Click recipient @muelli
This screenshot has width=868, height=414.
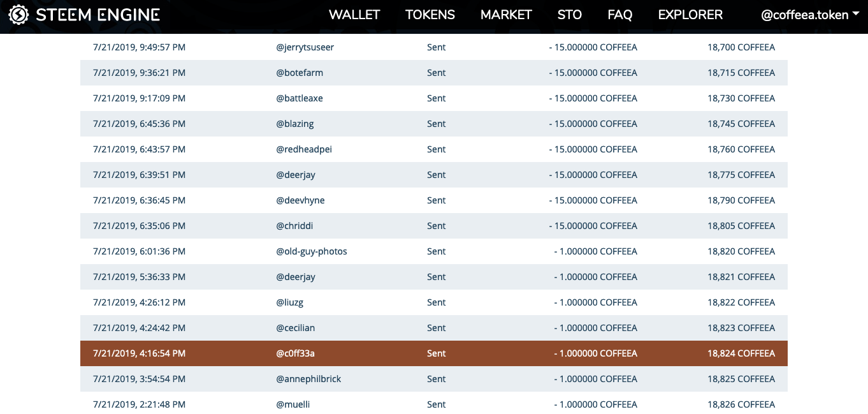click(293, 404)
